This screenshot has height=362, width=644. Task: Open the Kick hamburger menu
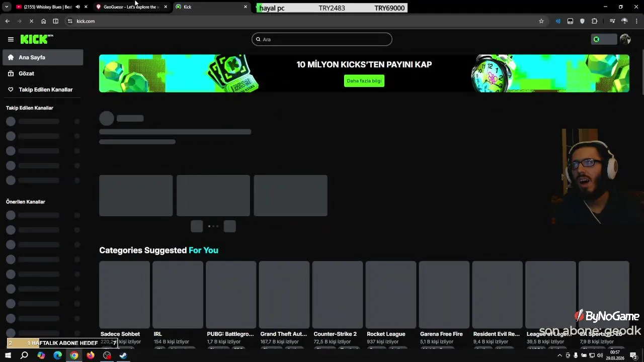[x=11, y=39]
